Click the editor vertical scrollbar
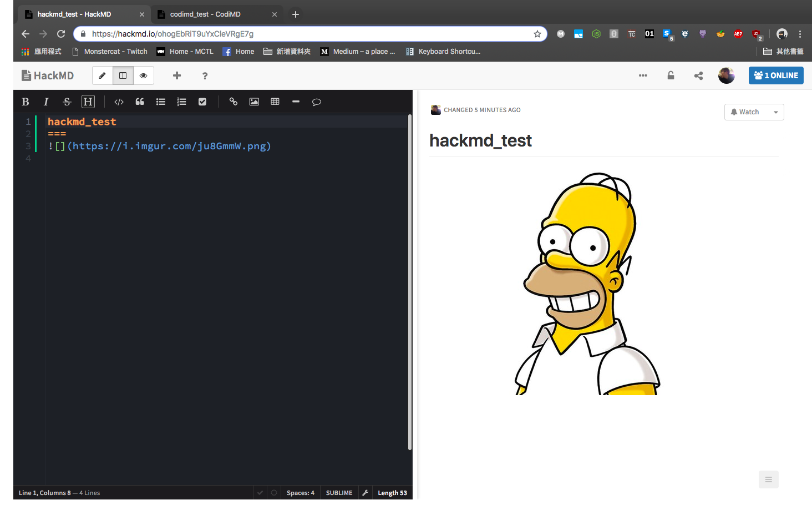 410,282
